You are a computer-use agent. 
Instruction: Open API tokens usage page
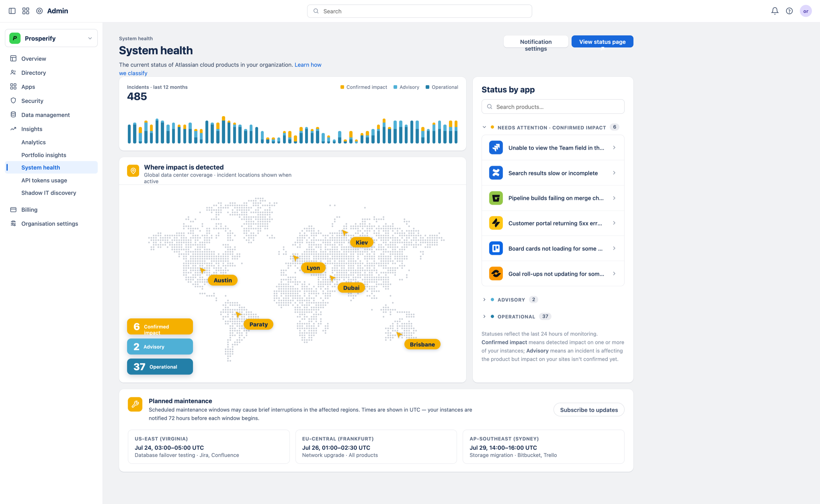tap(44, 180)
